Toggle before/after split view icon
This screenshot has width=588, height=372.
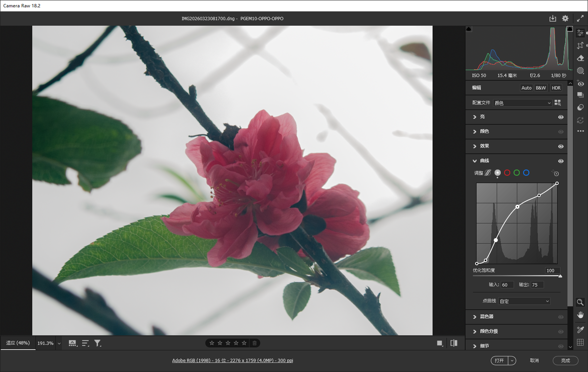coord(454,343)
